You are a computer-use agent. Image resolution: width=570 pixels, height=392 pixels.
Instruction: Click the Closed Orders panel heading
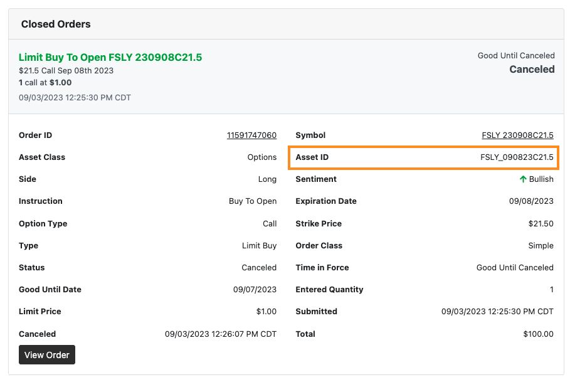tap(56, 24)
